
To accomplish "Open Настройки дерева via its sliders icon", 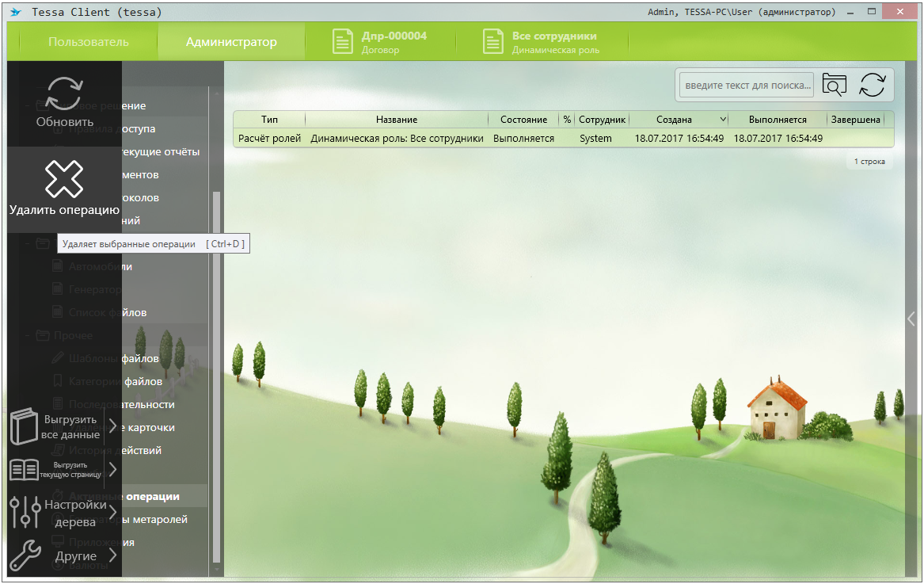I will [x=25, y=511].
